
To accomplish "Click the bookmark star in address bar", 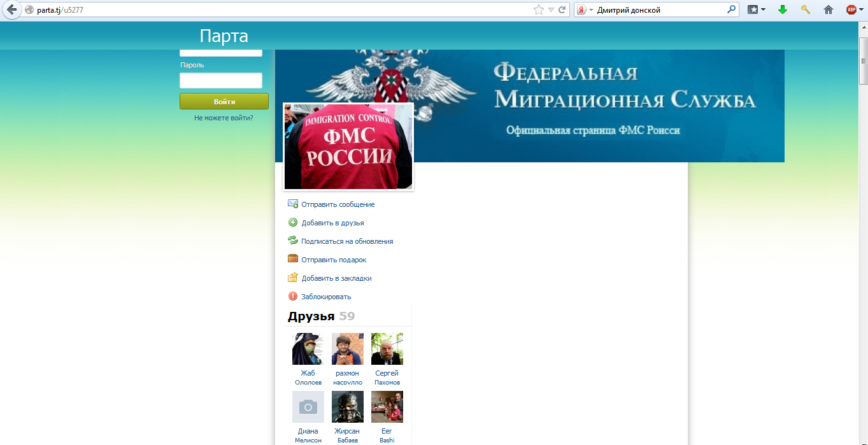I will coord(539,10).
